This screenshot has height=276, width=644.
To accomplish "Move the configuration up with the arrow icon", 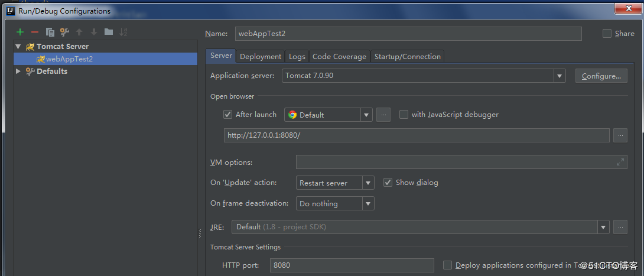I will point(79,32).
